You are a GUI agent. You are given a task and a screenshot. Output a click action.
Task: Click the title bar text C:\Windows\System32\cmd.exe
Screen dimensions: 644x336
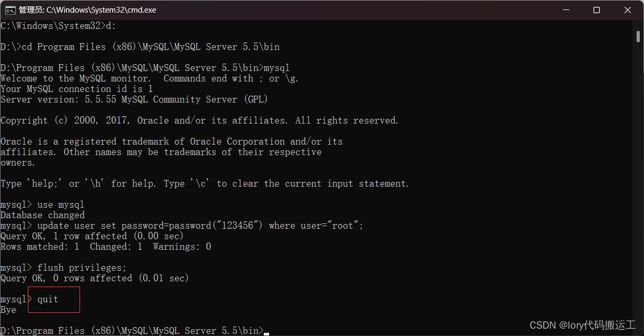pos(87,10)
